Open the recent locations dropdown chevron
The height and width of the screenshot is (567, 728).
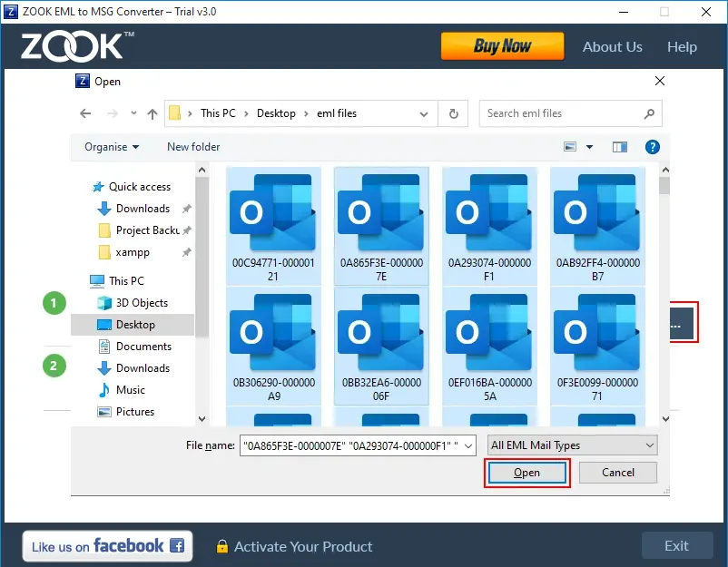click(x=133, y=113)
